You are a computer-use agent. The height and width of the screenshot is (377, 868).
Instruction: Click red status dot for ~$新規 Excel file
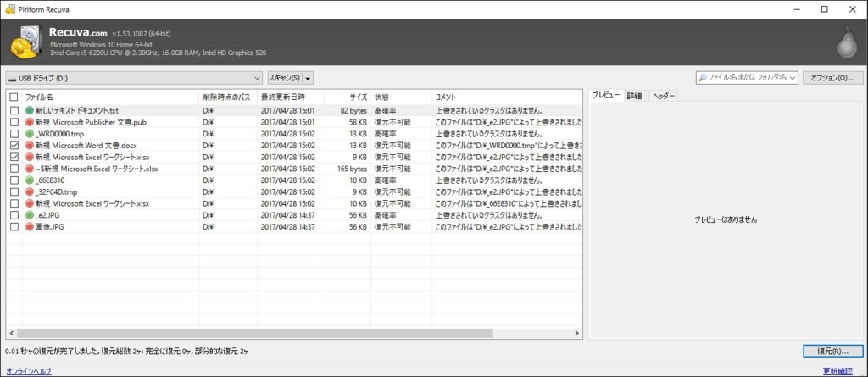30,169
